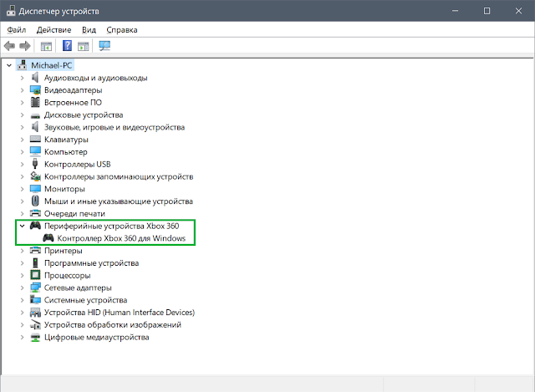This screenshot has width=535, height=392.
Task: Expand the Цифровые медиаустройства category
Action: tap(23, 337)
